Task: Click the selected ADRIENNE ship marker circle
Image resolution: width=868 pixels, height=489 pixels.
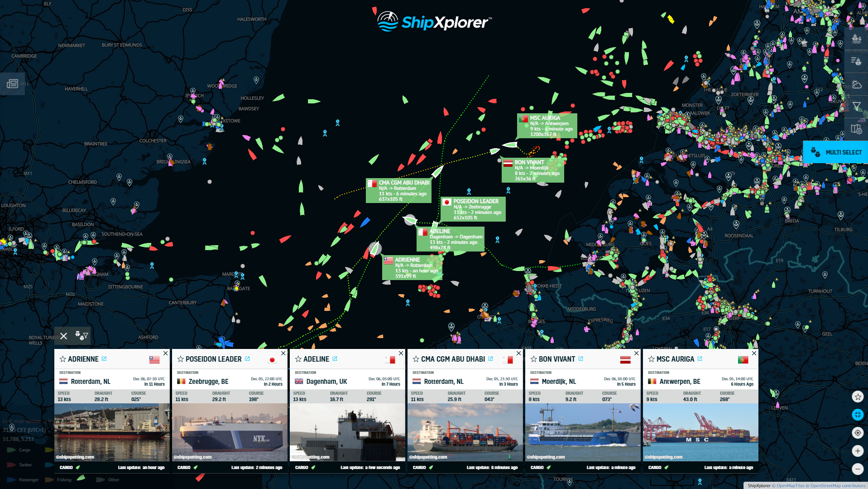Action: coord(374,248)
